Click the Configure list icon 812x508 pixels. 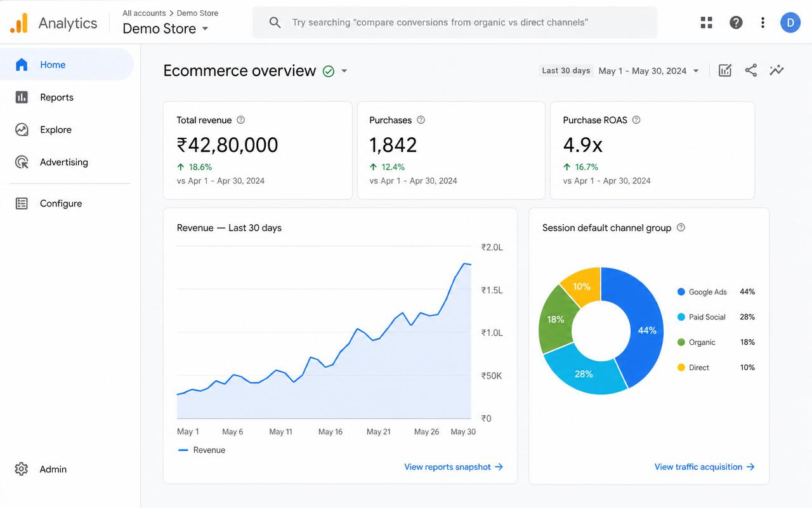[22, 203]
